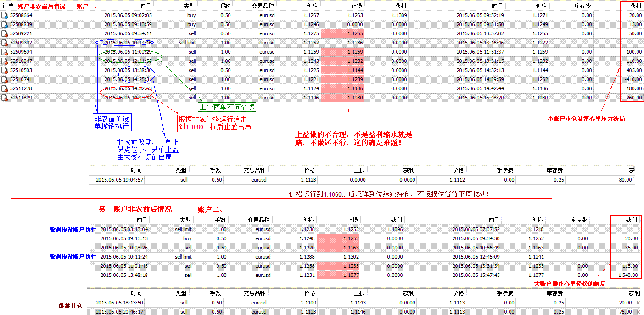Select the sell order icon for 52511278
Viewport: 644px width, 315px height.
click(4, 88)
